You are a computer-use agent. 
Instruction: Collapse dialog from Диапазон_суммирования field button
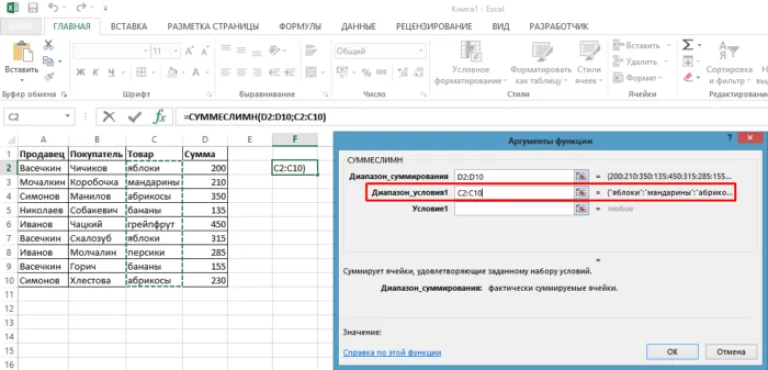click(581, 176)
